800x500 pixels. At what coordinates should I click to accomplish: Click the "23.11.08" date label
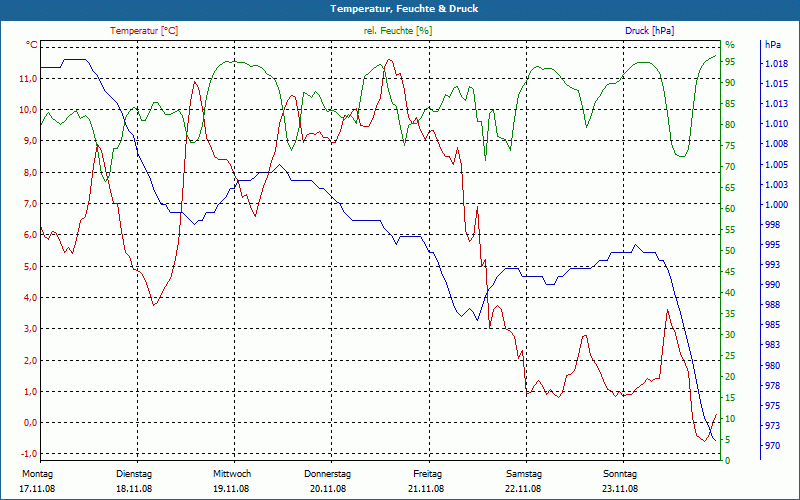(x=620, y=489)
